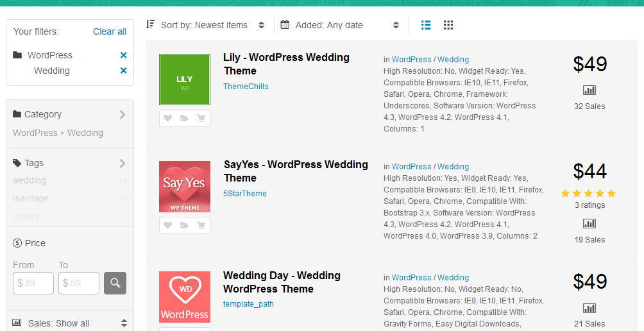Remove the WordPress filter
The image size is (644, 331).
click(x=123, y=55)
